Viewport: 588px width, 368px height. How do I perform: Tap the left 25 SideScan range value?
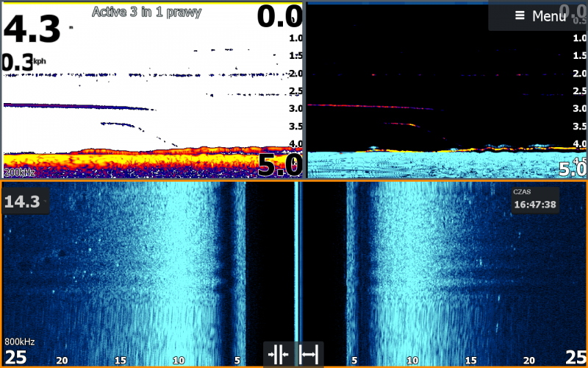[x=15, y=358]
